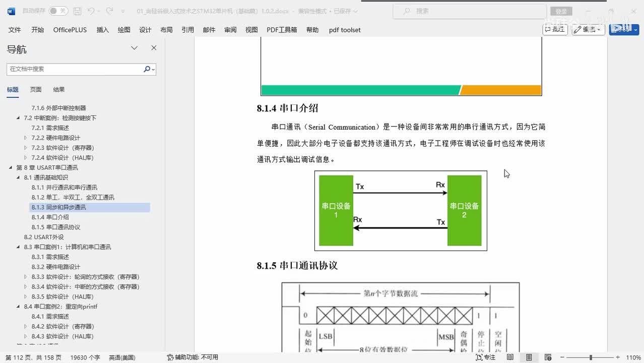Collapse 第 8 章 USART串口通讯 heading
Viewport: 644px width, 363px height.
pos(11,167)
